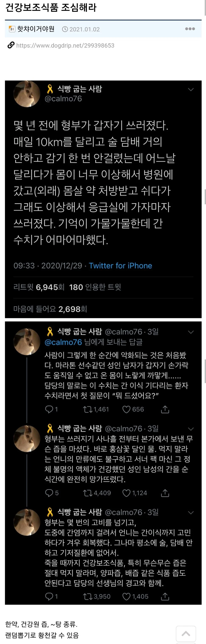Viewport: 206px width, 644px height.
Task: Click the author name 핫차이거야원
Action: pos(36,29)
